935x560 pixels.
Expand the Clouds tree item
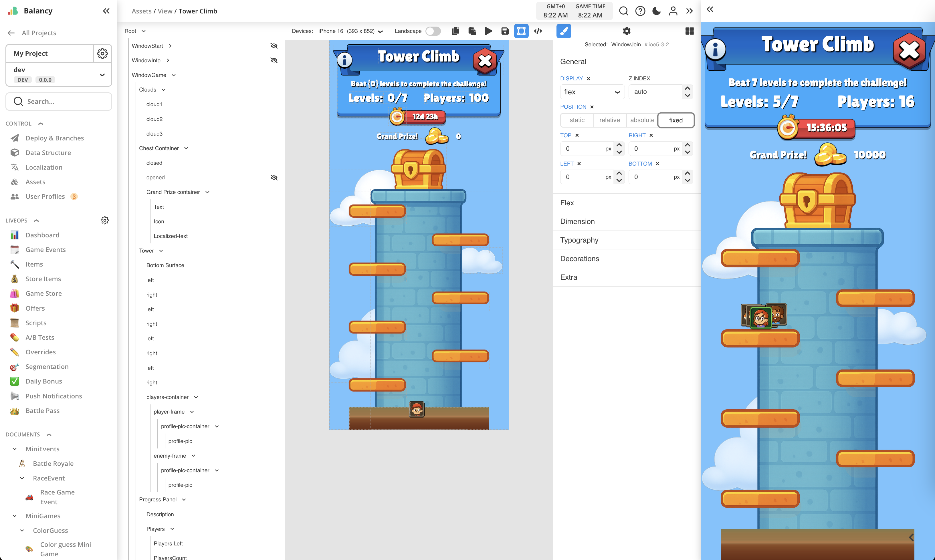click(164, 90)
